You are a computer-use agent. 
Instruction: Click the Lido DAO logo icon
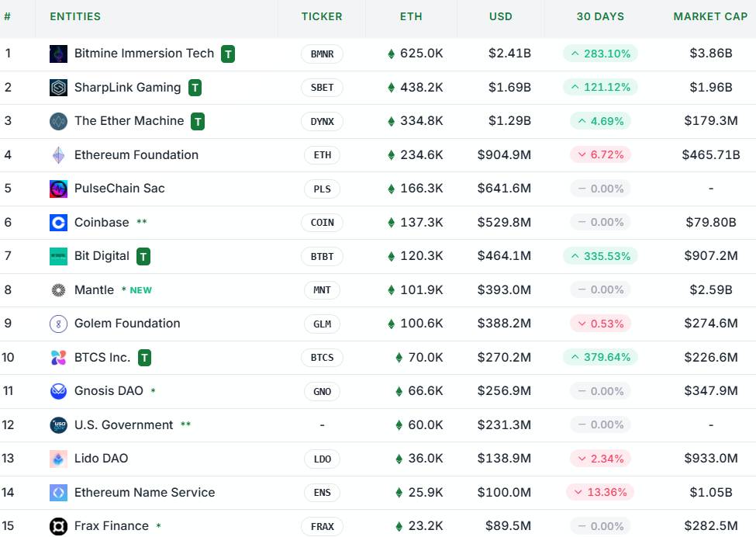[58, 459]
